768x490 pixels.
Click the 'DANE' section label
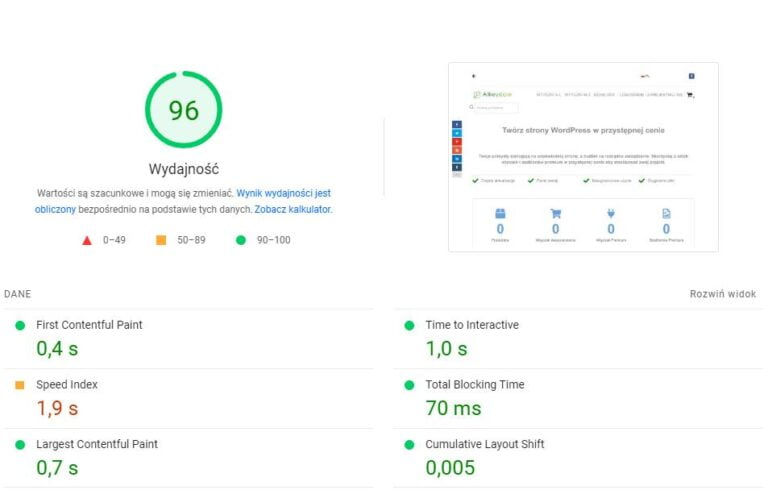[x=18, y=294]
